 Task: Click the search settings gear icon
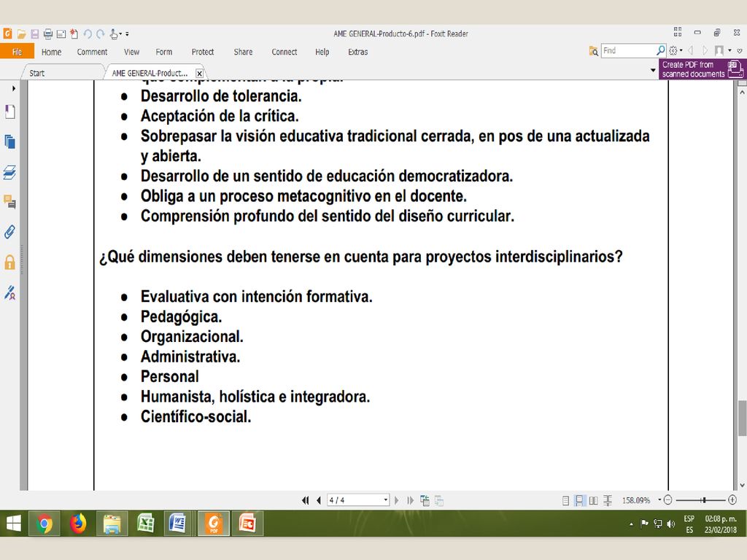[673, 50]
